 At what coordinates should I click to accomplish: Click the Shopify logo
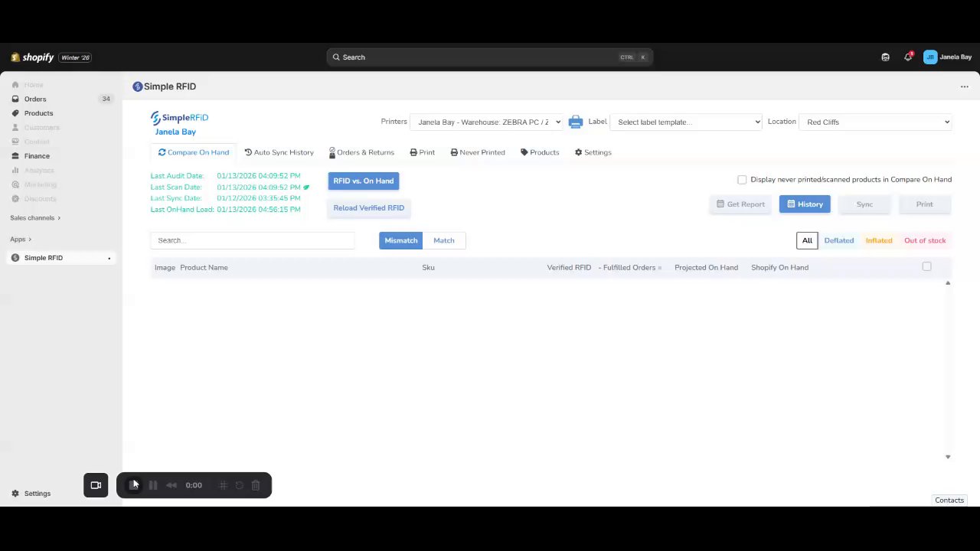[32, 57]
